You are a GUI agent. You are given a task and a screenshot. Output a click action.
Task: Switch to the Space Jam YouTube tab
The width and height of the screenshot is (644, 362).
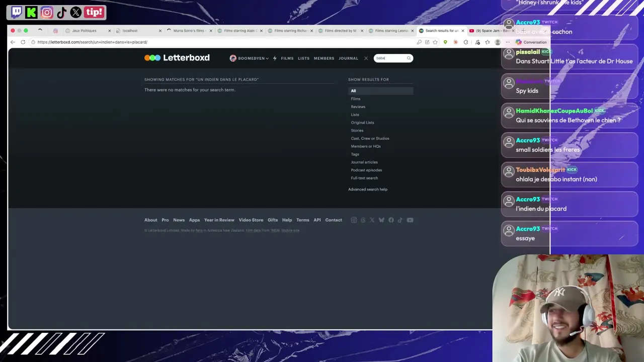click(x=492, y=31)
